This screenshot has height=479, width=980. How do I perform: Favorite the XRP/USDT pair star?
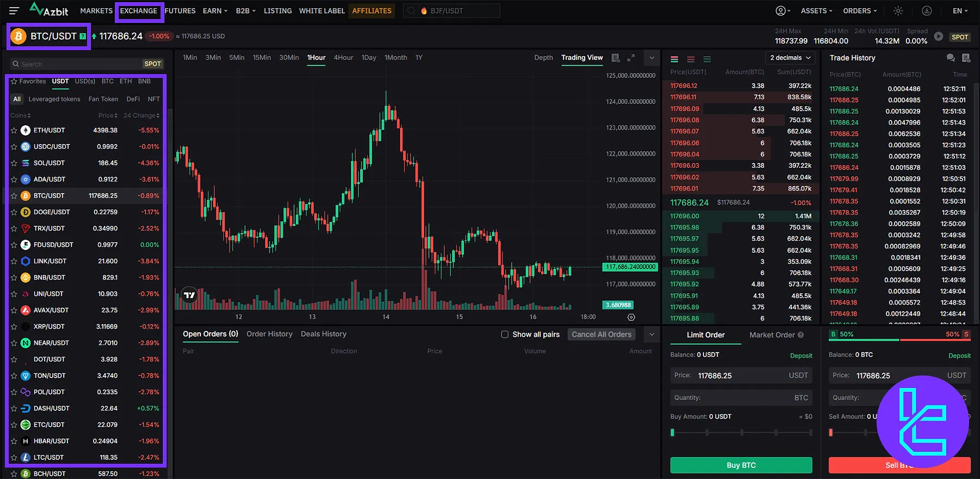(14, 326)
